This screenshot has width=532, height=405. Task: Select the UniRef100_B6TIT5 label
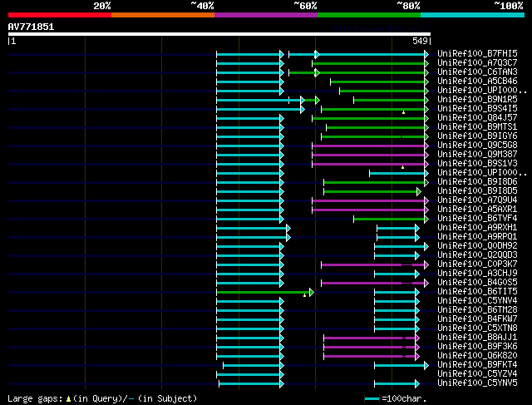[x=477, y=292]
